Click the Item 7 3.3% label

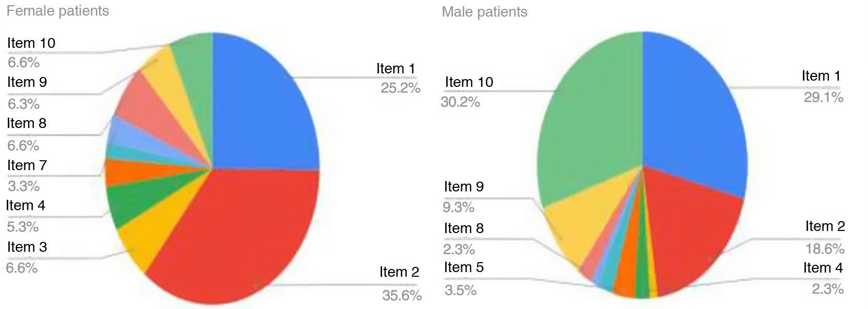tap(26, 175)
